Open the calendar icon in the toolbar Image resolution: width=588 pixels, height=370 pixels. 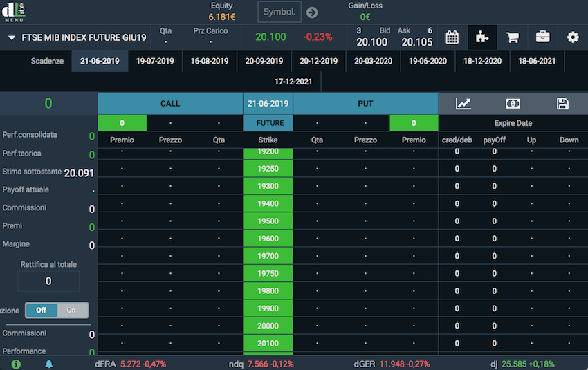(452, 37)
